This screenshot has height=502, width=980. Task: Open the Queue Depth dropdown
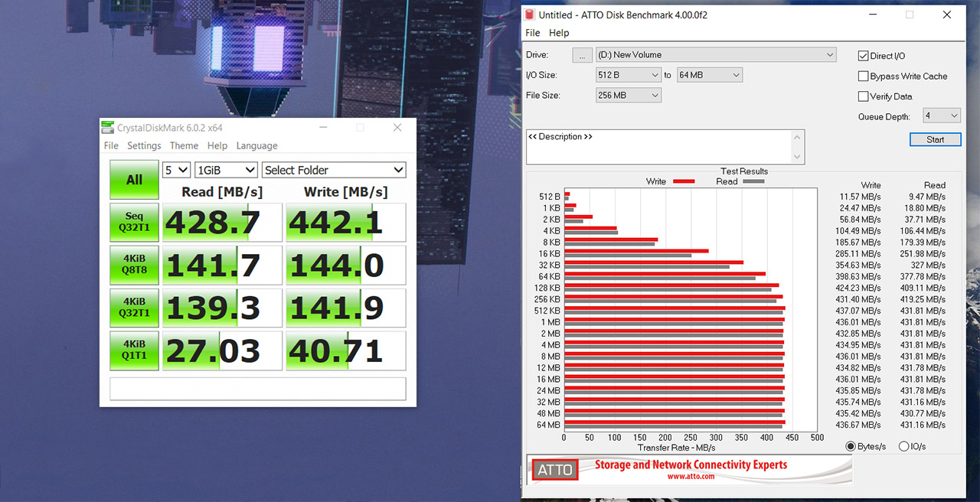click(941, 116)
